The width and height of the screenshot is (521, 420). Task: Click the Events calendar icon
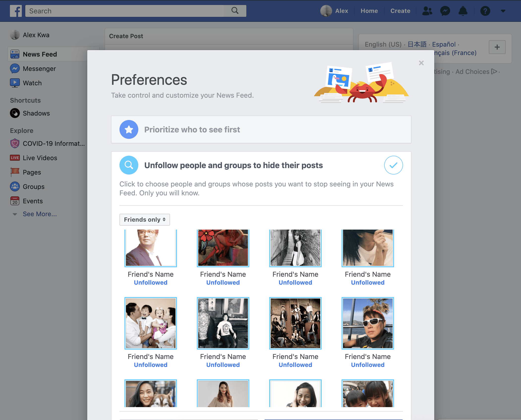[15, 201]
